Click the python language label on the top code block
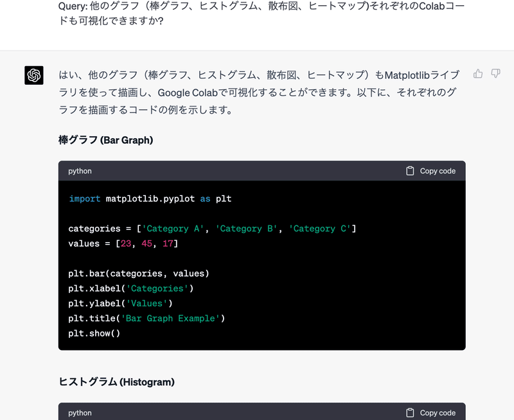The height and width of the screenshot is (420, 514). (79, 171)
